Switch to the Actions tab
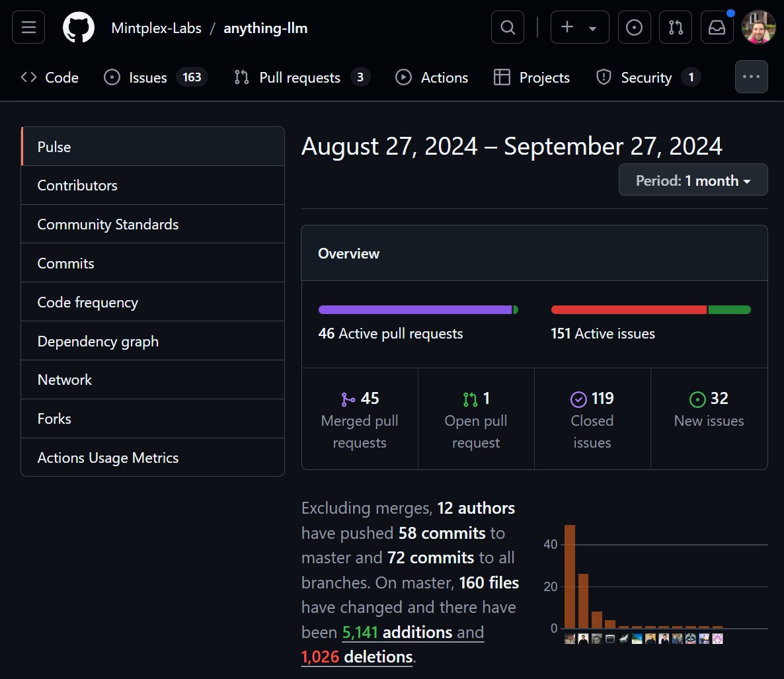Image resolution: width=784 pixels, height=679 pixels. [x=432, y=77]
